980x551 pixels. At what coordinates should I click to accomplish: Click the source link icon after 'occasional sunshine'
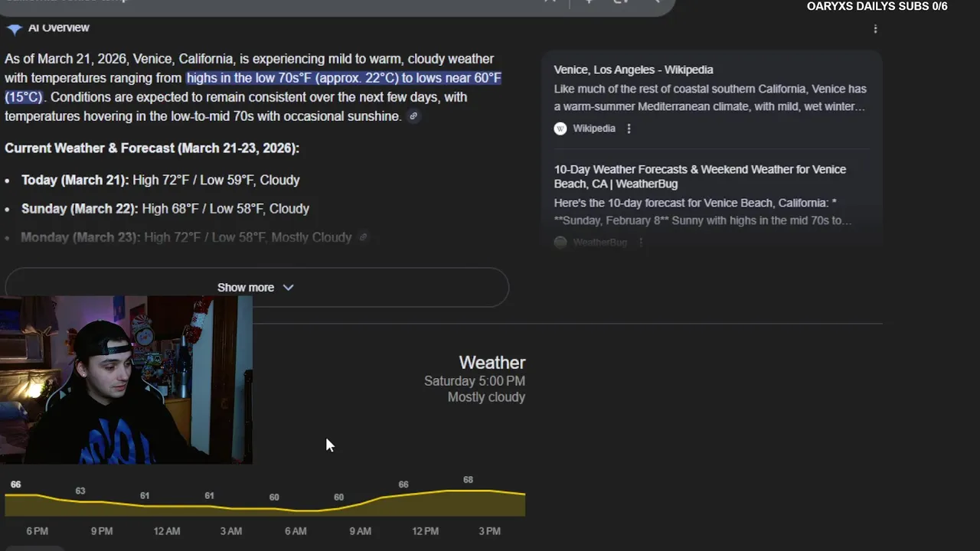coord(413,116)
